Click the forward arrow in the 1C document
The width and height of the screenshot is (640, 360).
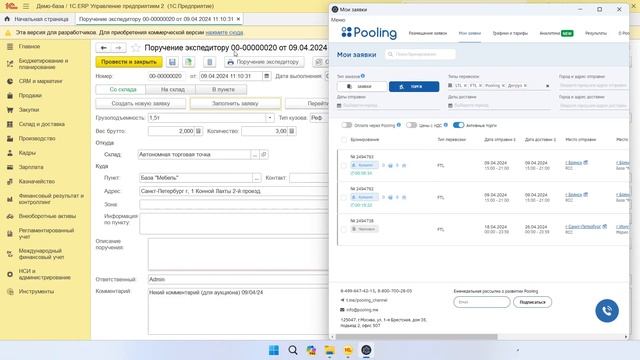point(118,48)
